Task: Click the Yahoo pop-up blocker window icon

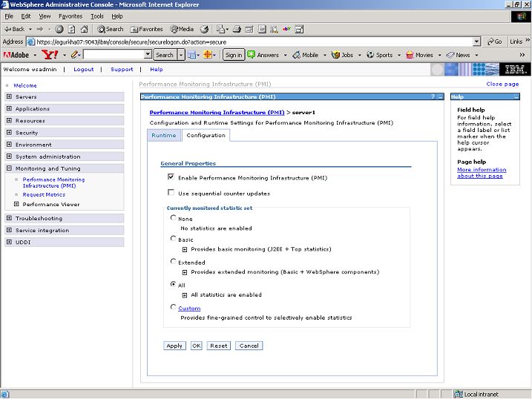Action: tap(192, 55)
